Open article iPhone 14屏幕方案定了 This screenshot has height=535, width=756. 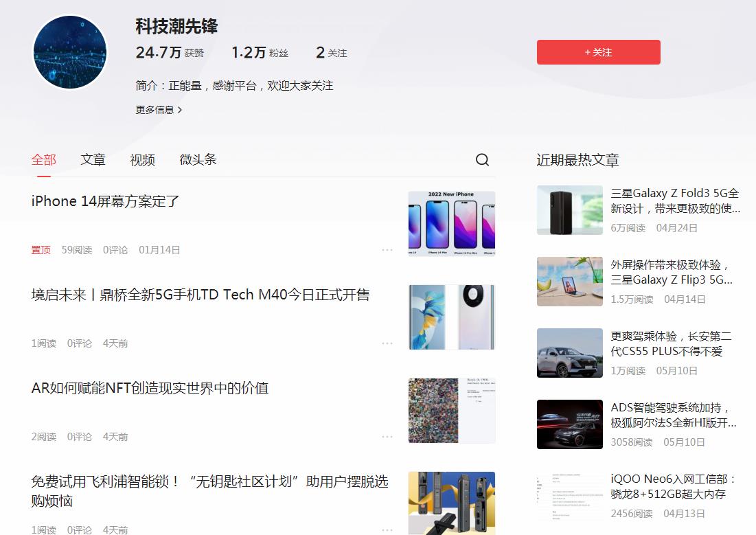coord(105,201)
